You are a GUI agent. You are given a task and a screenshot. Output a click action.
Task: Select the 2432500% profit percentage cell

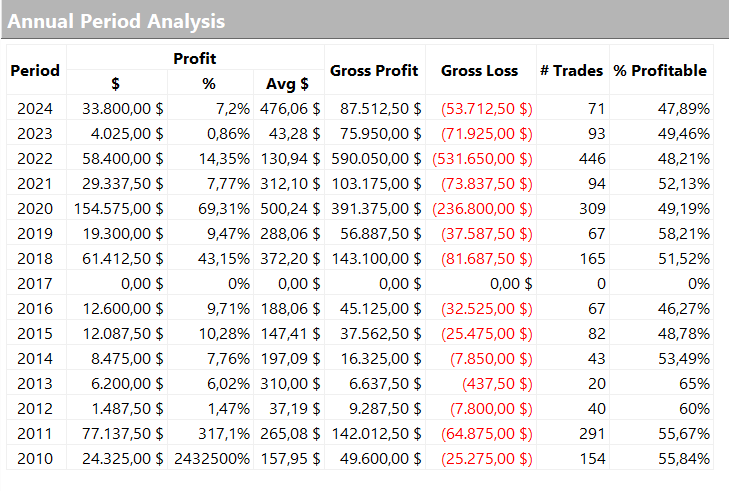pyautogui.click(x=211, y=459)
